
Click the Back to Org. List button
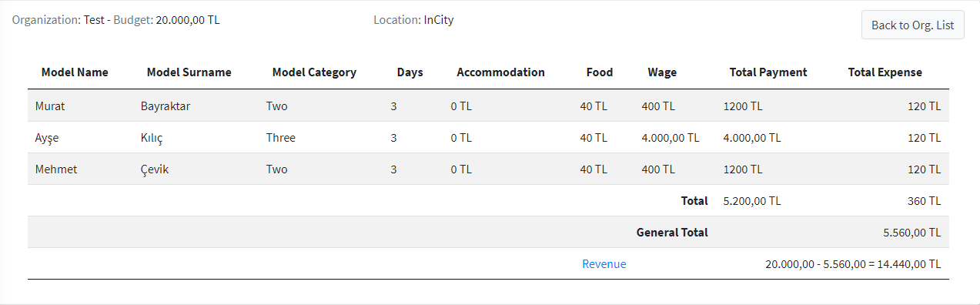pos(912,25)
